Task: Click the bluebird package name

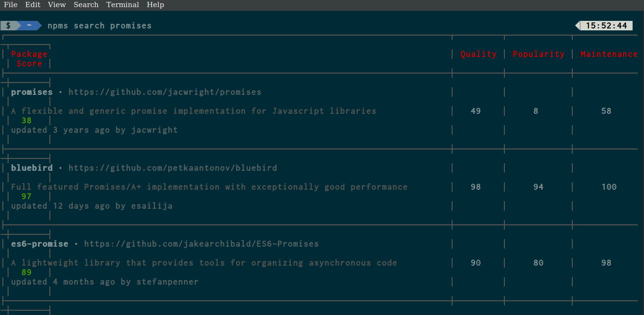Action: (32, 168)
